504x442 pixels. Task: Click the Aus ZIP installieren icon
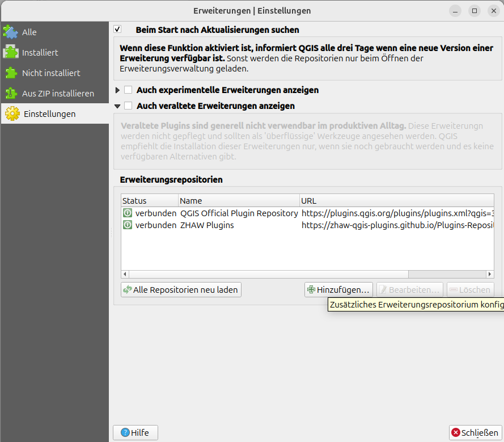tap(11, 93)
